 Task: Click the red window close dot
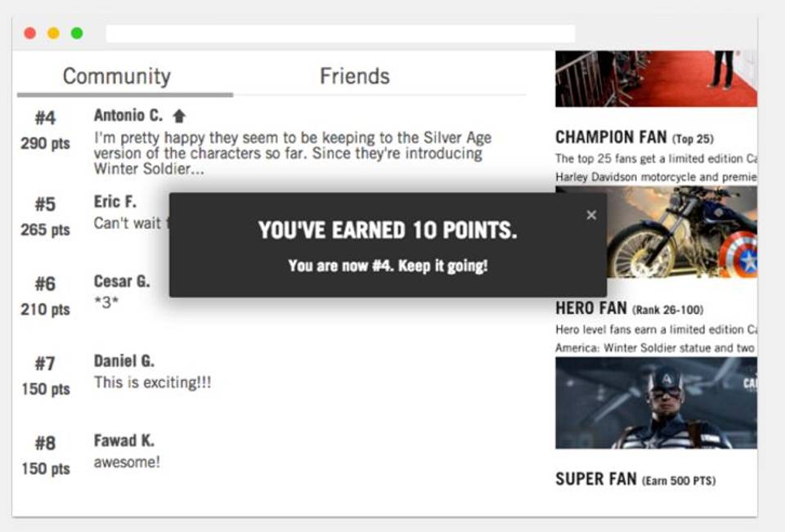pos(30,34)
